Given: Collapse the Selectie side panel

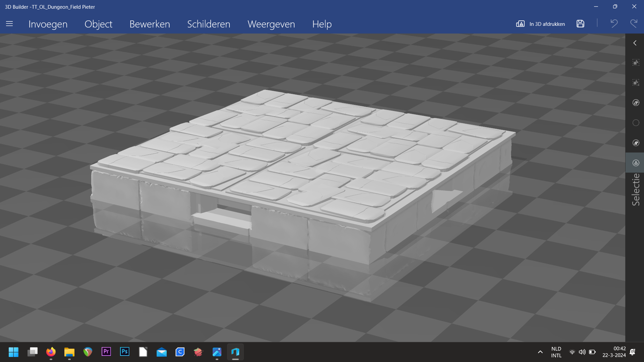Looking at the screenshot, I should click(635, 43).
